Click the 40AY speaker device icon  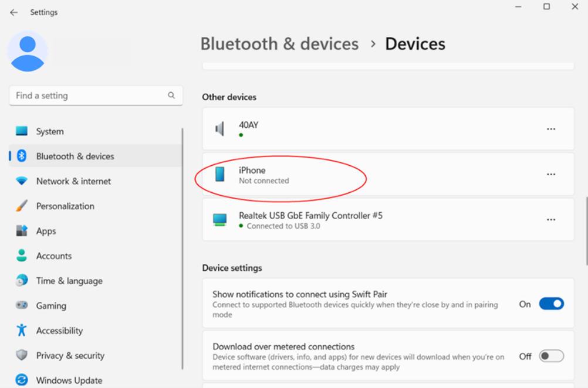pos(220,129)
